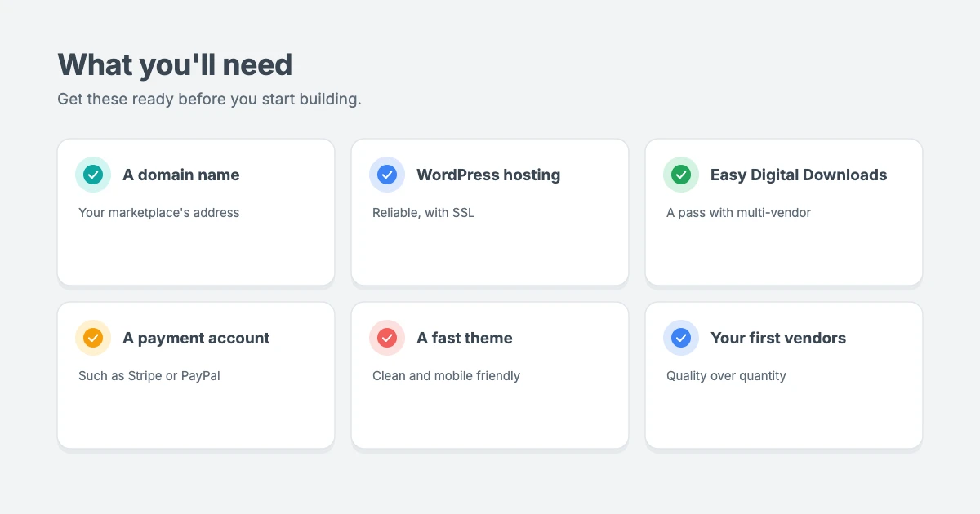Image resolution: width=980 pixels, height=514 pixels.
Task: Select the 'A payment account' card title
Action: point(196,338)
